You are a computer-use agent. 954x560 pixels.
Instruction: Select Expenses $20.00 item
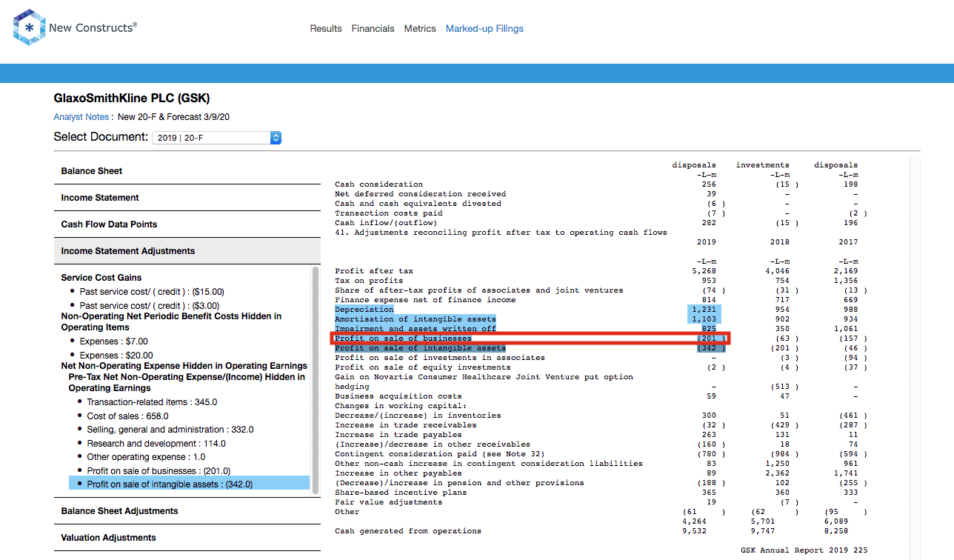pyautogui.click(x=116, y=356)
